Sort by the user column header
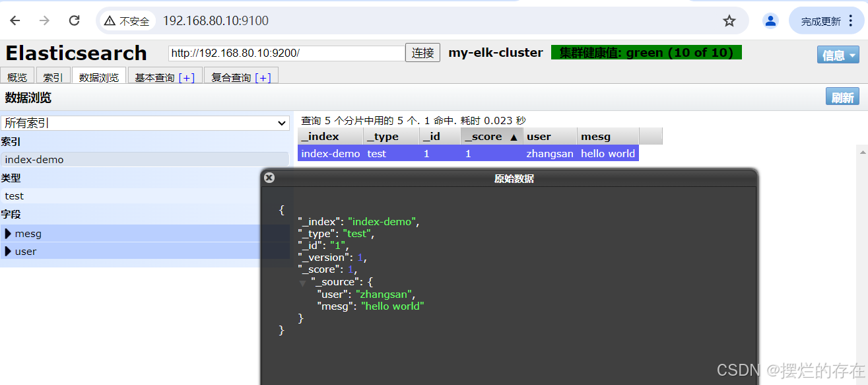Image resolution: width=868 pixels, height=385 pixels. [551, 136]
